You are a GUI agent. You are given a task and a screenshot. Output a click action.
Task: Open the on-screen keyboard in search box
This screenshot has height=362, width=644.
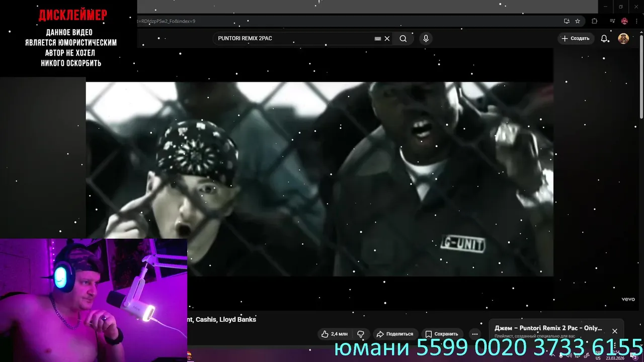pos(378,39)
